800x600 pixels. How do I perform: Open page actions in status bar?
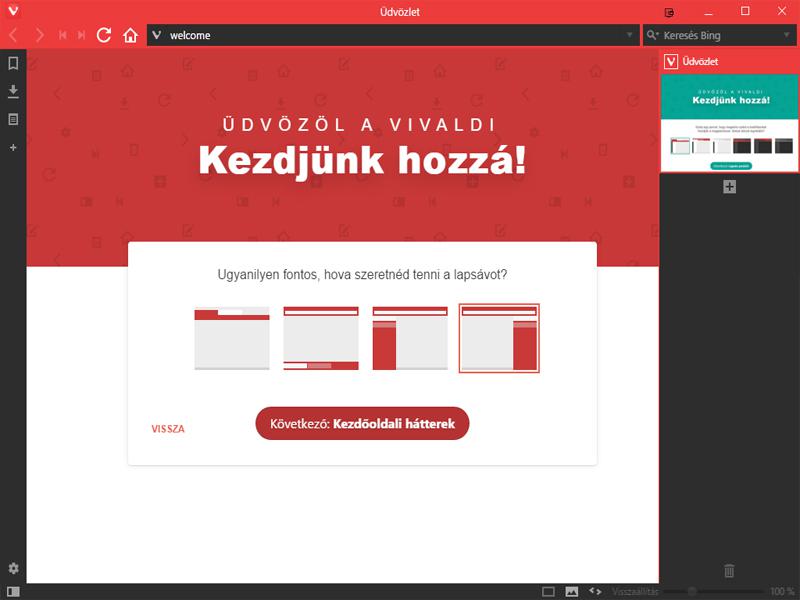click(x=595, y=591)
